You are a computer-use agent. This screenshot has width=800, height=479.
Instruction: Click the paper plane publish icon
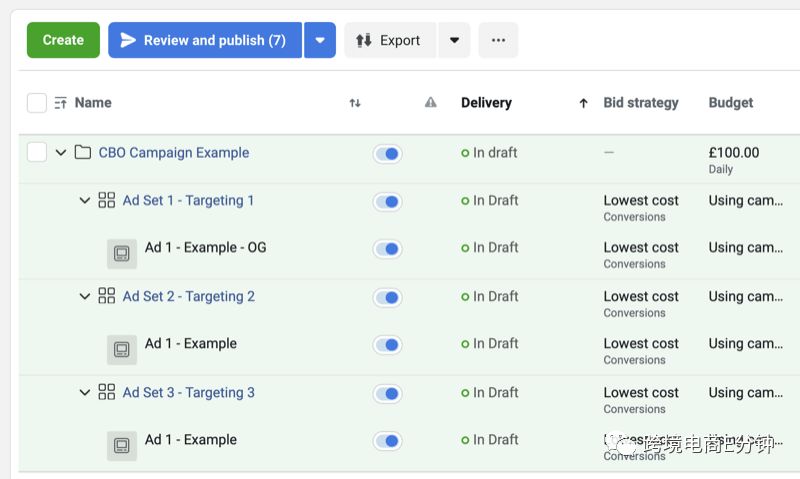pyautogui.click(x=128, y=40)
